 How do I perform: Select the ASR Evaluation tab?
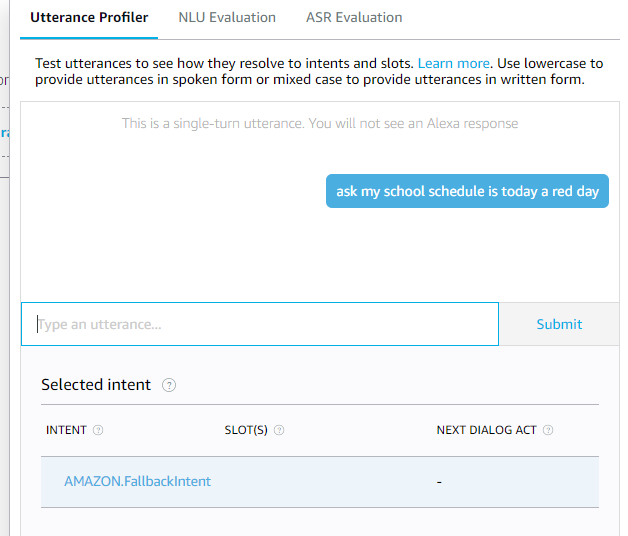[x=354, y=17]
